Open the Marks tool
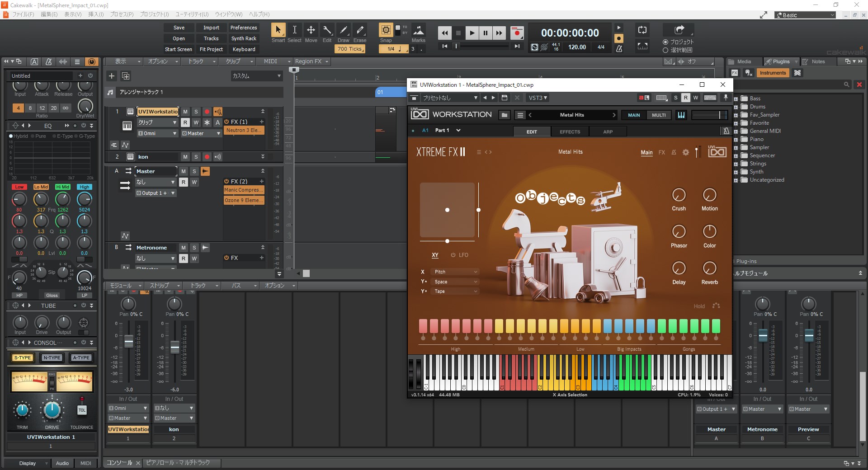Screen dimensions: 868x470 pos(419,30)
